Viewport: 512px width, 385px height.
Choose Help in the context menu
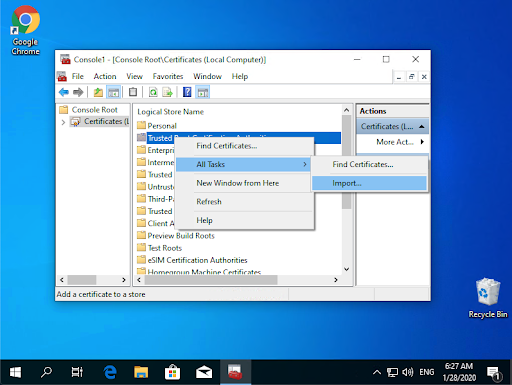click(245, 220)
